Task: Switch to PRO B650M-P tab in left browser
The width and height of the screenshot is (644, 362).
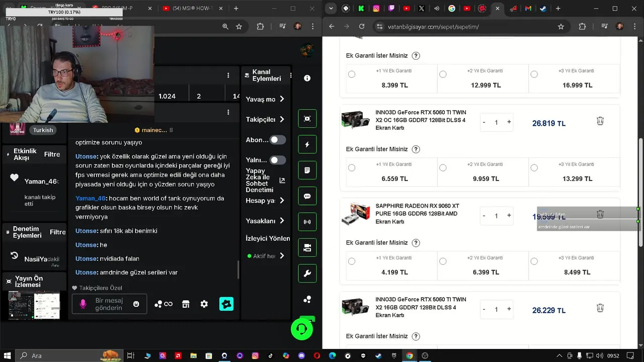Action: pos(121,9)
